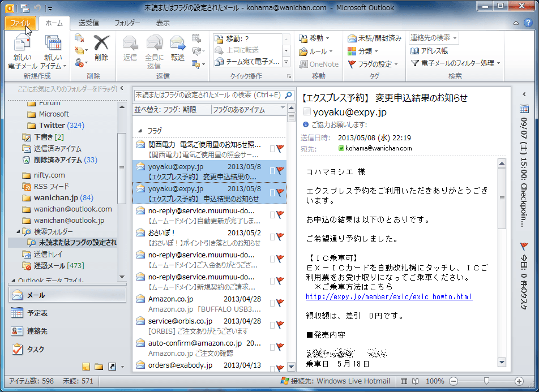Open the ファイル tab
Screen dimensions: 539x392
pyautogui.click(x=20, y=23)
